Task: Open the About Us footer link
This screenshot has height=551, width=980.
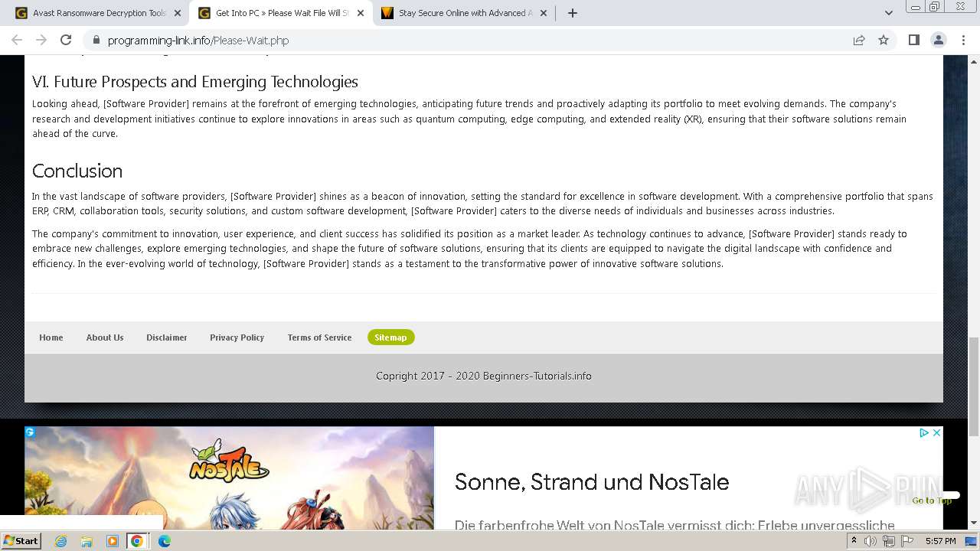Action: click(105, 337)
